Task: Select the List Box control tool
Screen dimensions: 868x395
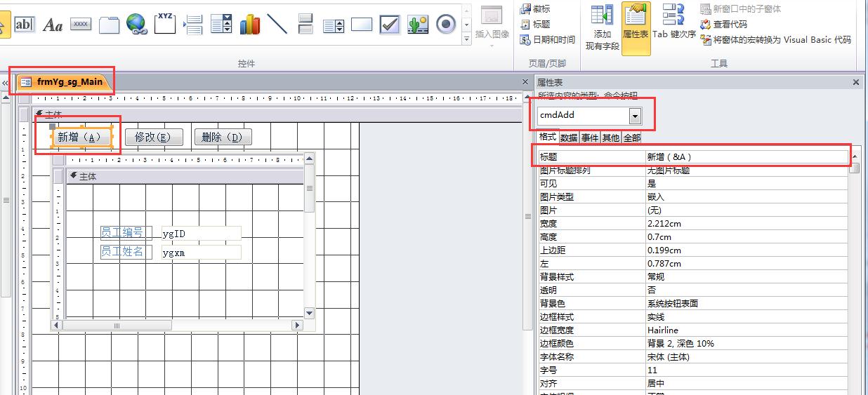Action: (334, 25)
